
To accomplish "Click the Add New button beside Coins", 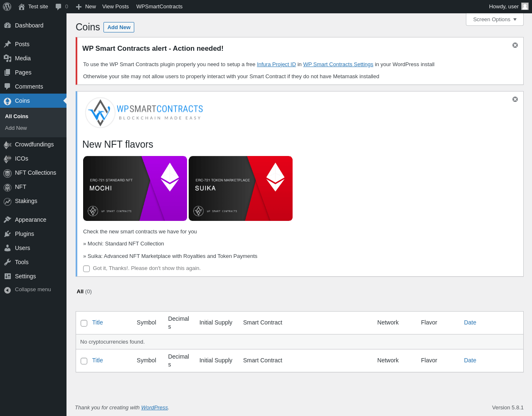I will coord(119,27).
